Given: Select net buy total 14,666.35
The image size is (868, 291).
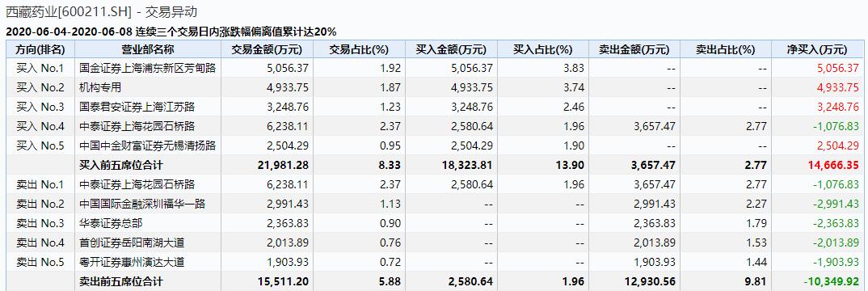Looking at the screenshot, I should point(834,166).
